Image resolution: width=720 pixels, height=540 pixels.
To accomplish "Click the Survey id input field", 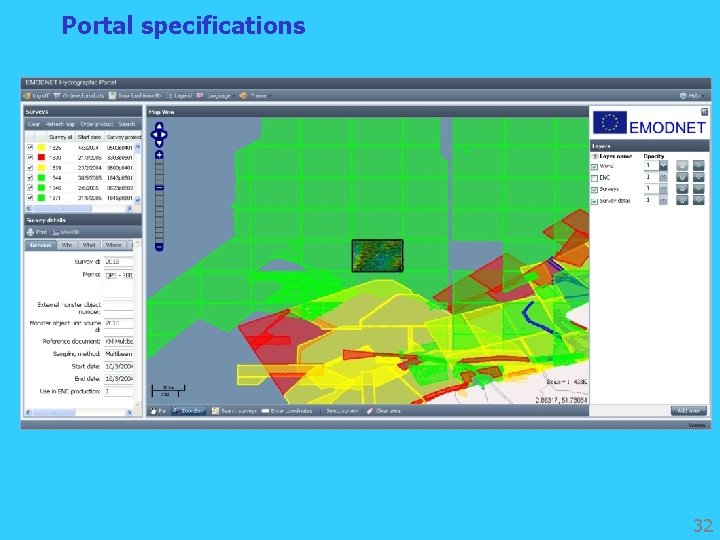I will point(118,262).
